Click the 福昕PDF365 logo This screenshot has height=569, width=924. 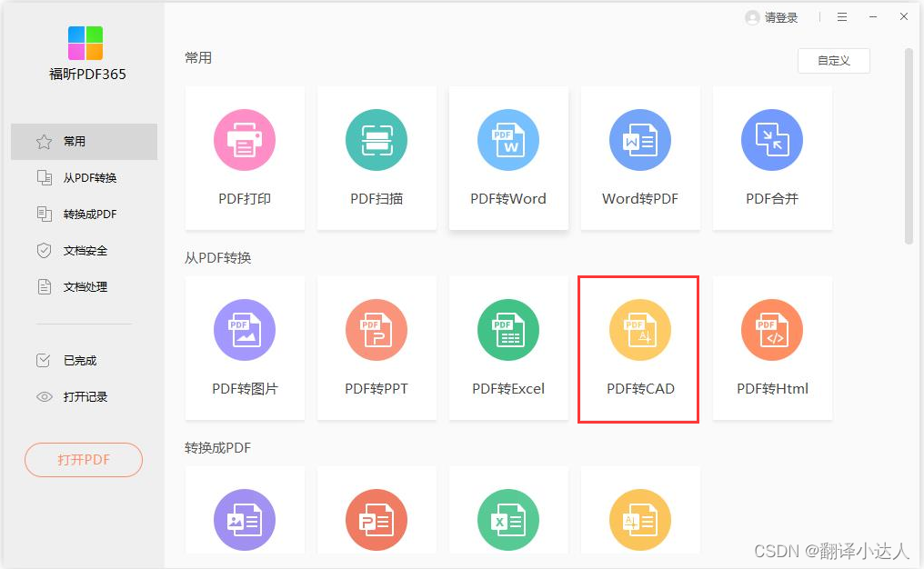(x=85, y=43)
